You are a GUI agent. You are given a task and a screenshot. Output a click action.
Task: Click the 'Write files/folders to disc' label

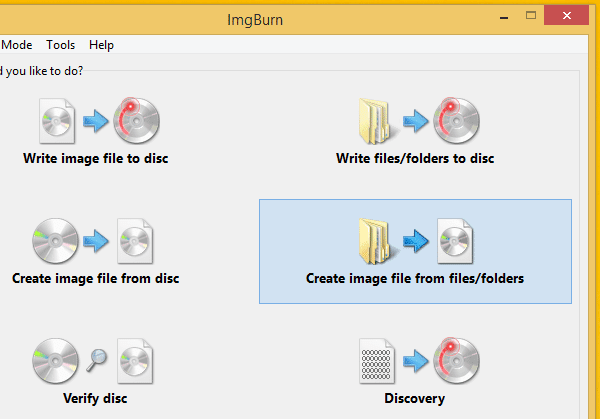[415, 158]
